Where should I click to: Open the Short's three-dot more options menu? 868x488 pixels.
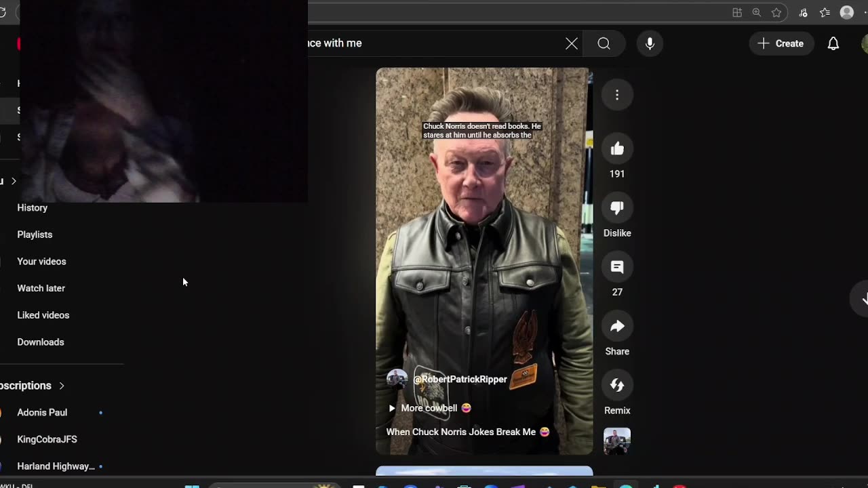tap(617, 95)
